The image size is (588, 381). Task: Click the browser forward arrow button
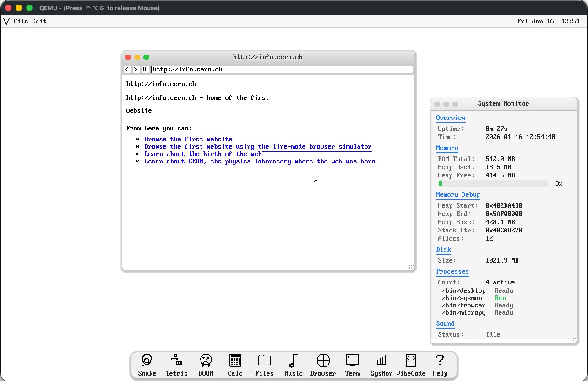tap(136, 70)
